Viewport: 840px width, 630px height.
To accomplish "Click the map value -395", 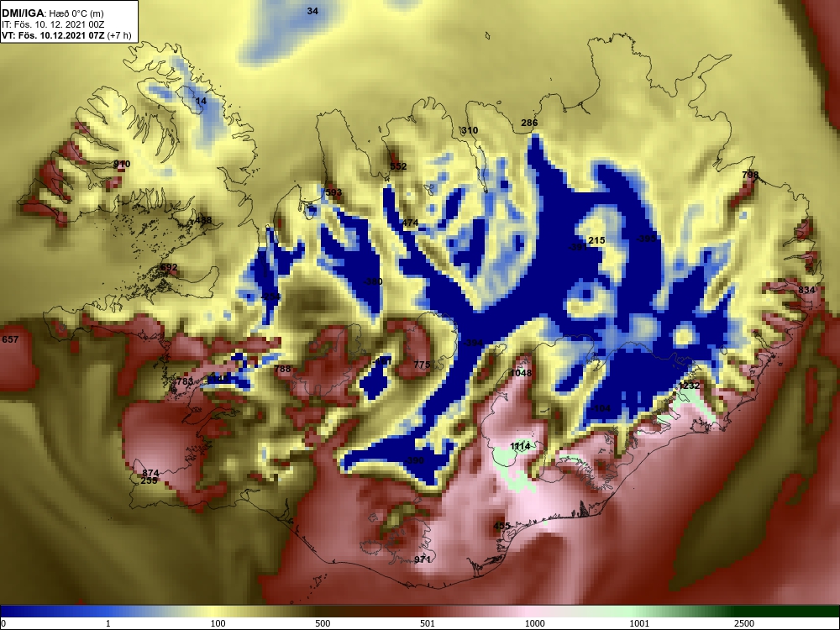I will 646,239.
